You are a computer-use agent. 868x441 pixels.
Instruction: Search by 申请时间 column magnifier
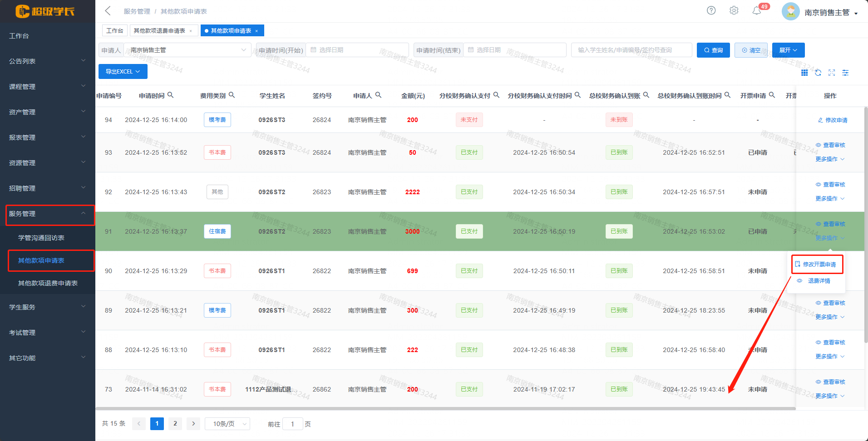point(170,95)
